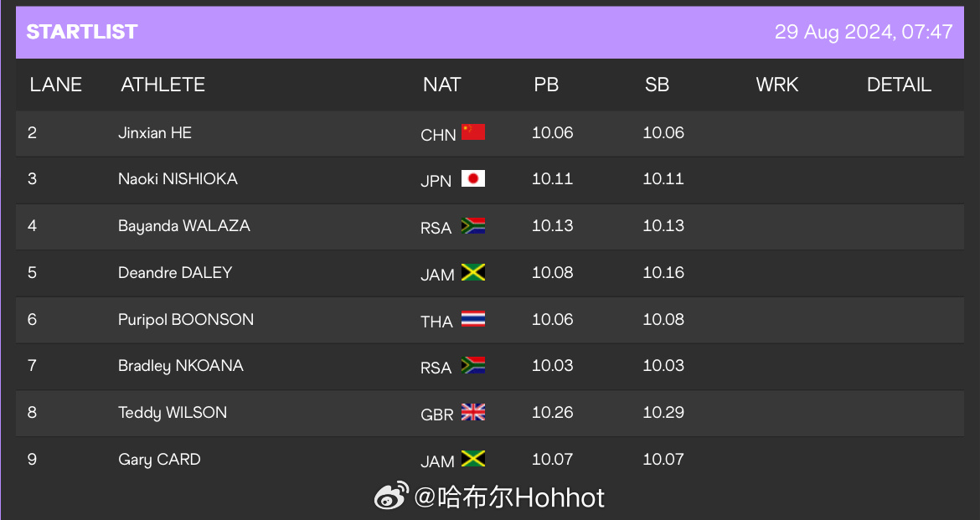Click Jamaica flag in Gary CARD row

473,459
